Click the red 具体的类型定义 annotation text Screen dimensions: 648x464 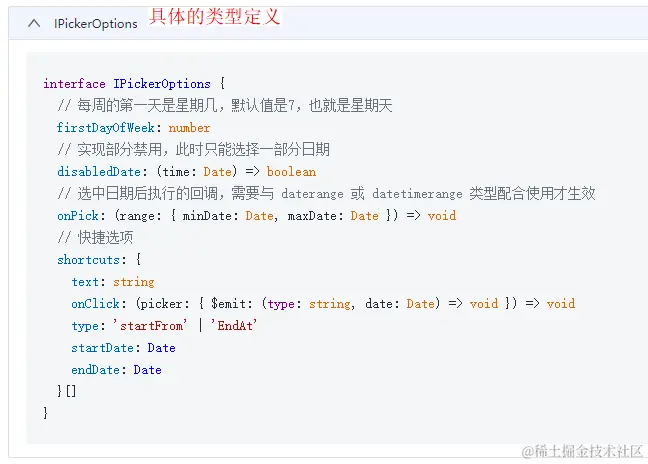214,17
